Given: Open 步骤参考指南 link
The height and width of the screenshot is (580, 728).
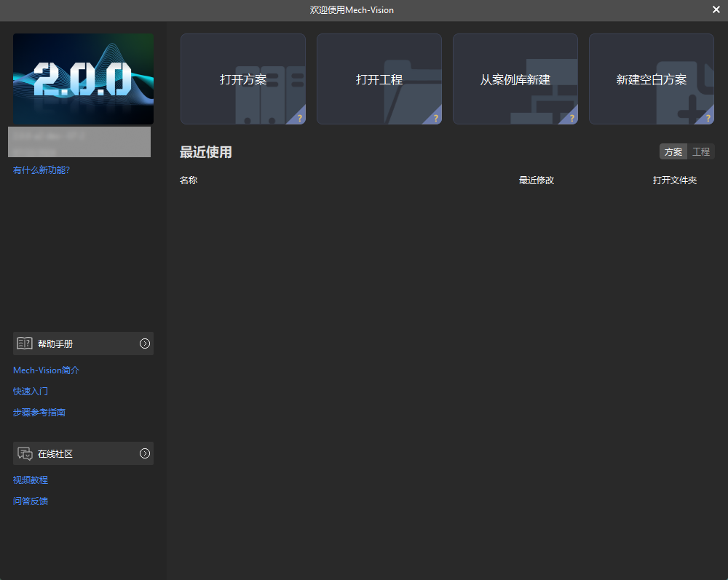Looking at the screenshot, I should (x=39, y=413).
